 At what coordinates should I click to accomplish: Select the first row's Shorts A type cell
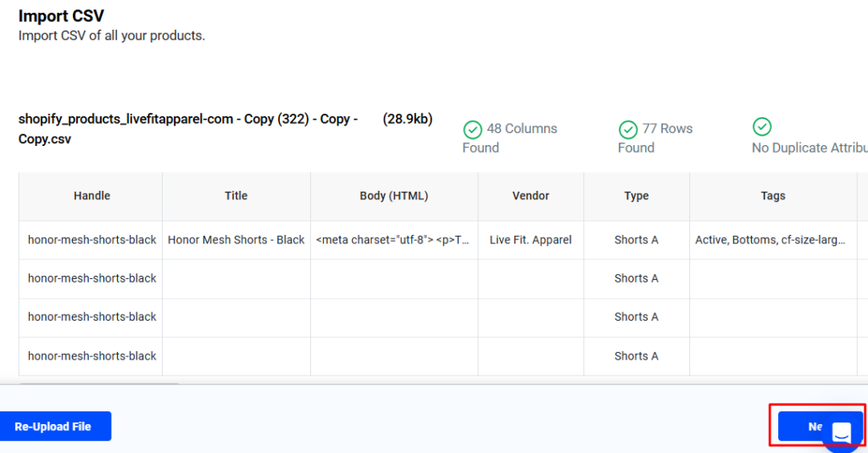pos(637,240)
